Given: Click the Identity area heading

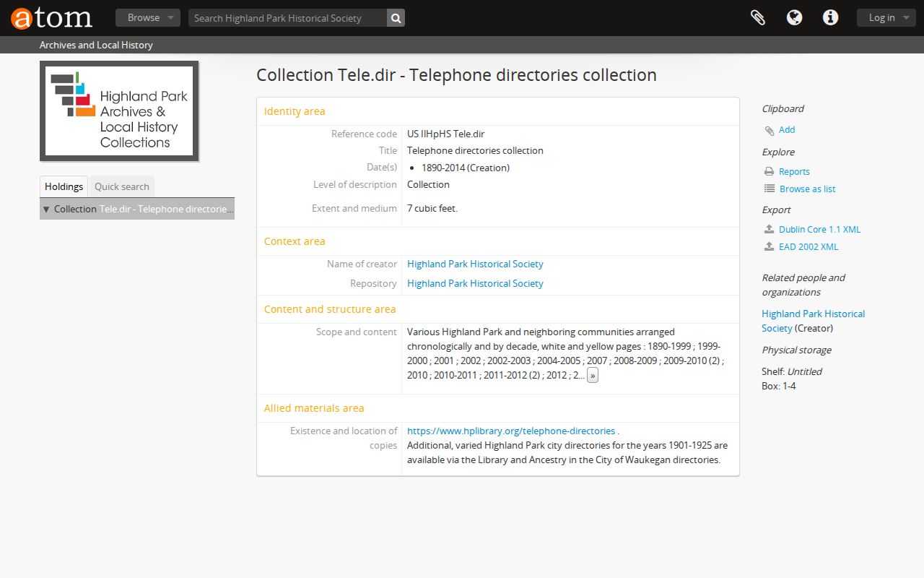Looking at the screenshot, I should [295, 111].
